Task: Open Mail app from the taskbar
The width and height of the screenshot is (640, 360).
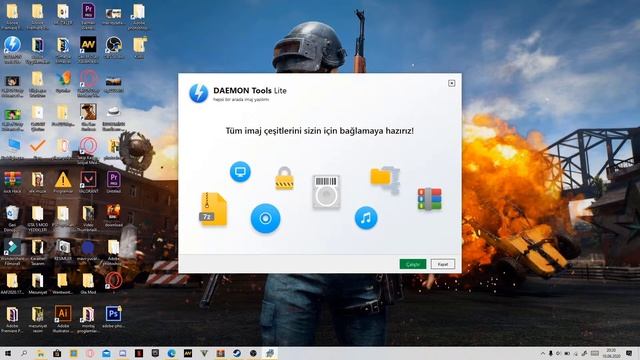Action: coord(106,353)
